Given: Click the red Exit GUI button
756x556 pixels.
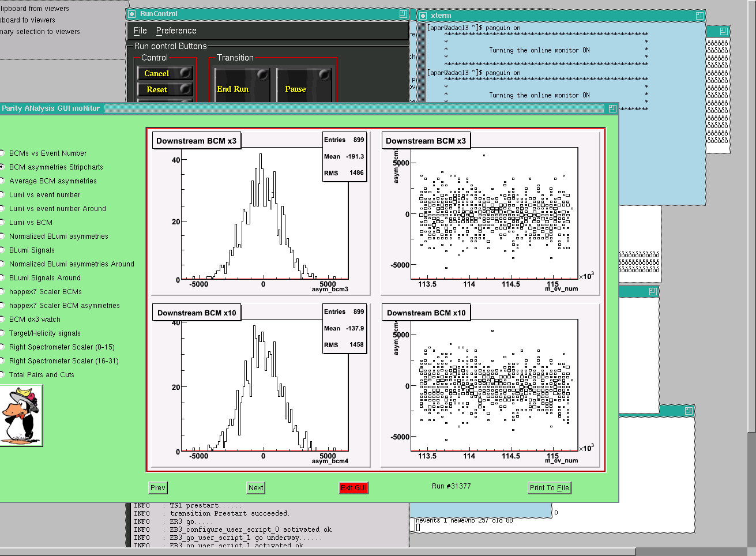Looking at the screenshot, I should pos(353,488).
